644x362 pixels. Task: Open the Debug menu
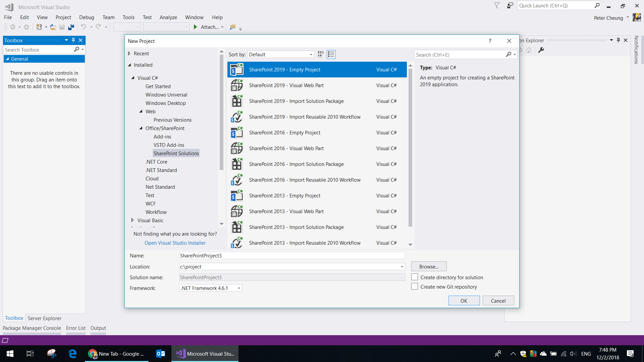point(87,17)
